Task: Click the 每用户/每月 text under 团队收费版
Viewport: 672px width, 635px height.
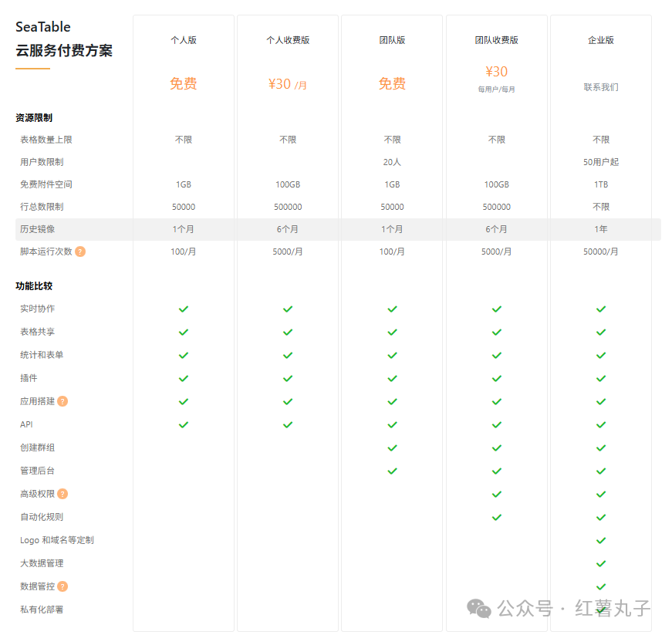Action: coord(497,90)
